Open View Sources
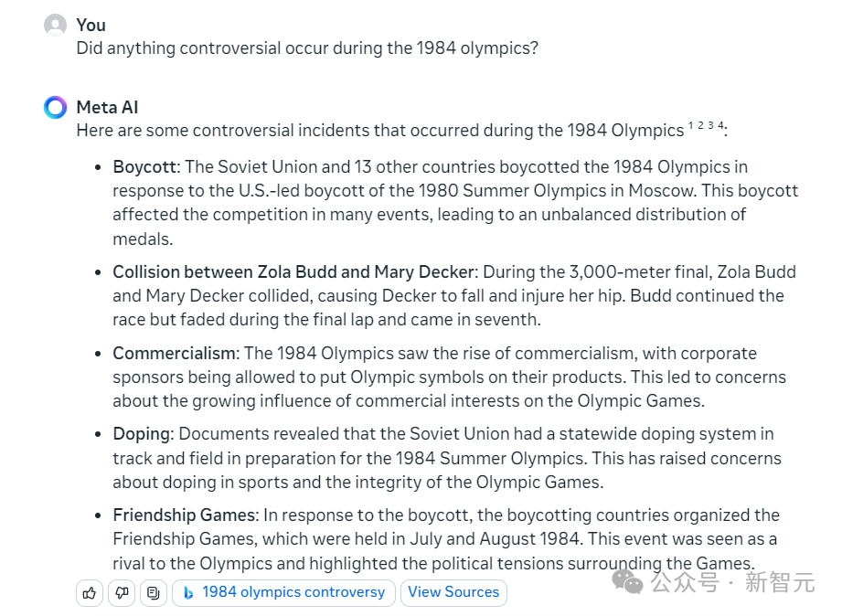The height and width of the screenshot is (616, 842). (x=453, y=593)
